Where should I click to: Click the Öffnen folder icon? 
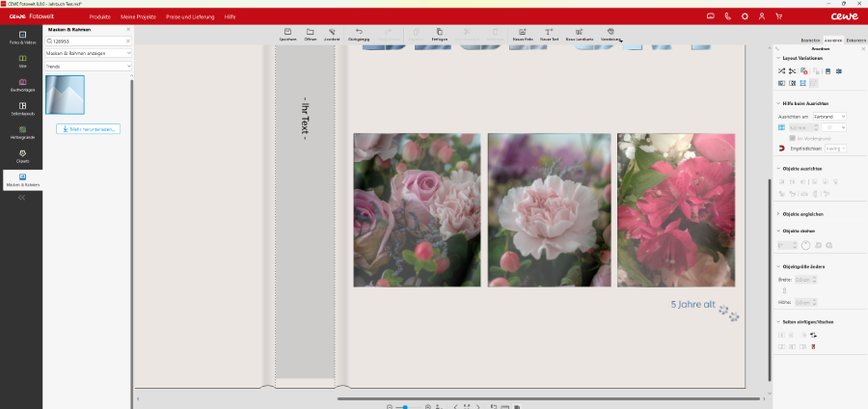coord(310,32)
